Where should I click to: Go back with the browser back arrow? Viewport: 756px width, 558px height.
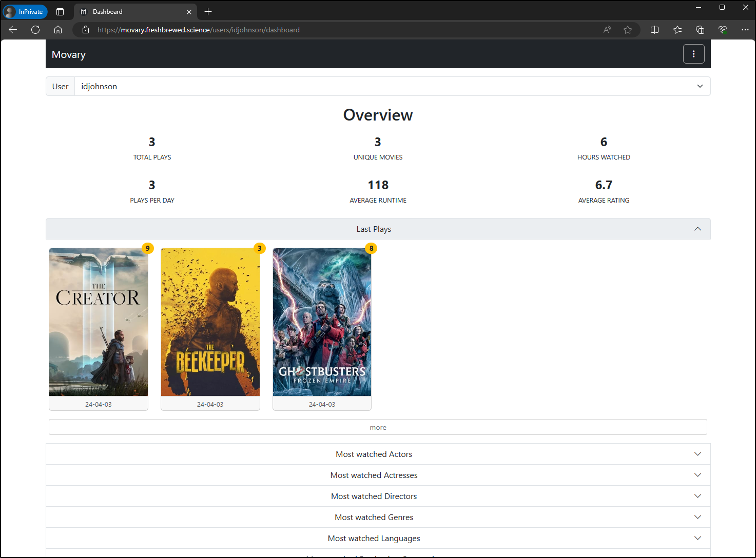click(x=13, y=30)
